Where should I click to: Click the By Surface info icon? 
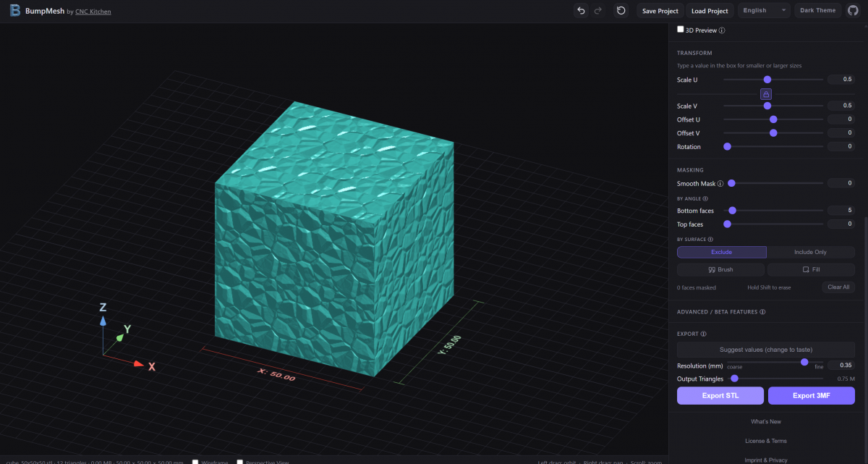[x=711, y=239]
